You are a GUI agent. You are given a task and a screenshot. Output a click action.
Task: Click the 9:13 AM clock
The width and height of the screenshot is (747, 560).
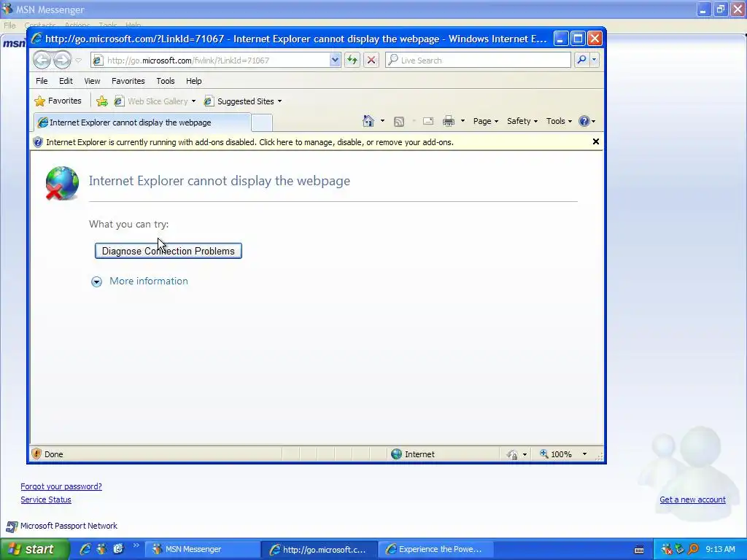pos(720,549)
